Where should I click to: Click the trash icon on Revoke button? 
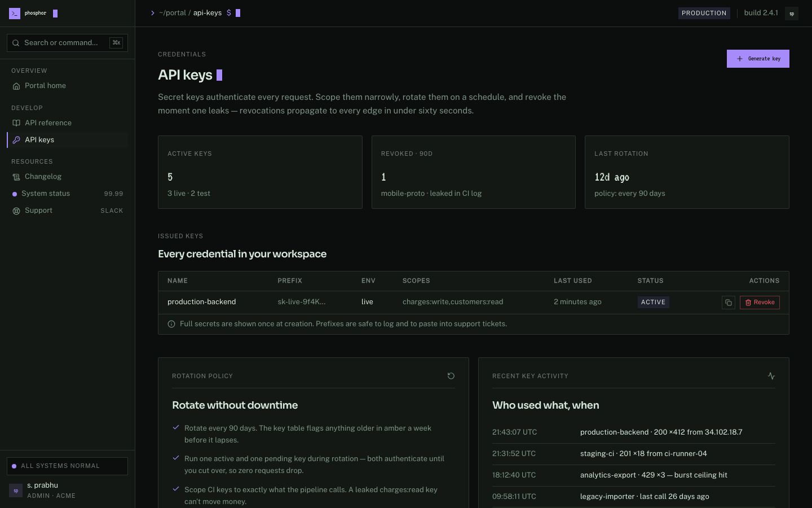point(748,303)
